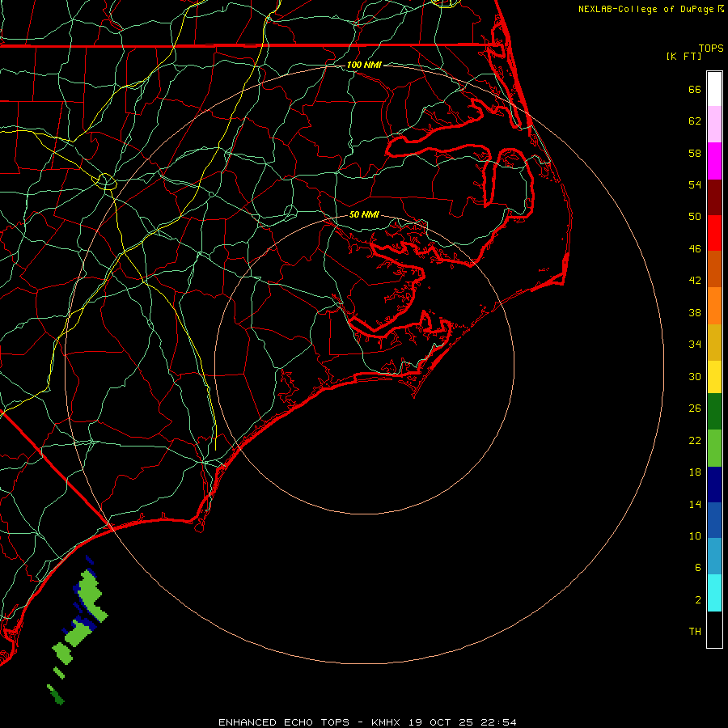
Task: Click the ENHANCED ECHO TOPS caption text
Action: pyautogui.click(x=283, y=722)
